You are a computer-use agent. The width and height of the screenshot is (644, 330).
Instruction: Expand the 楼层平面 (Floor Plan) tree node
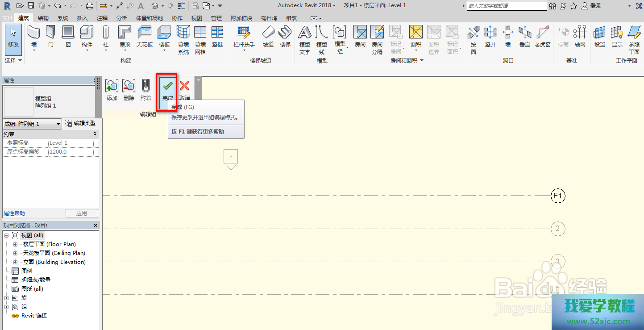pyautogui.click(x=15, y=244)
